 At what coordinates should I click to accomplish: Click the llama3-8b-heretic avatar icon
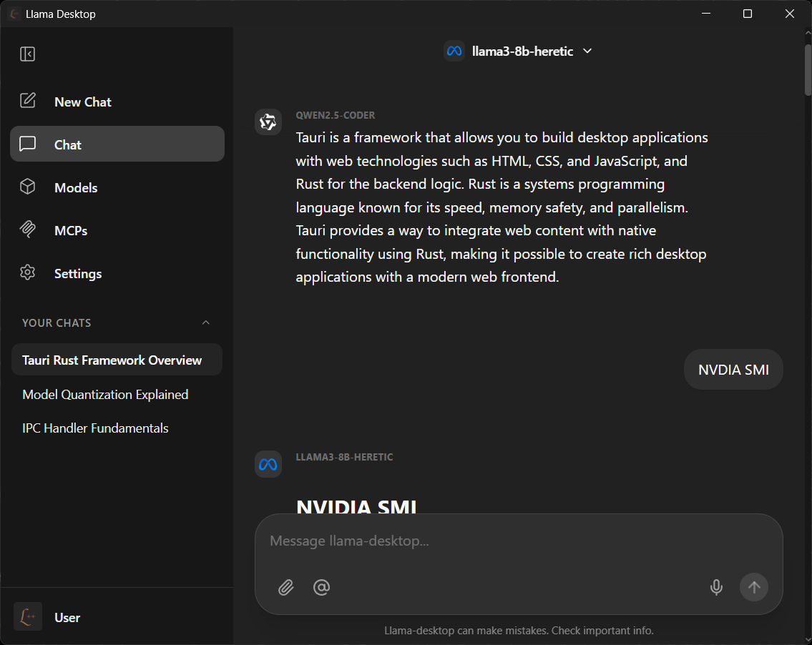(x=268, y=464)
